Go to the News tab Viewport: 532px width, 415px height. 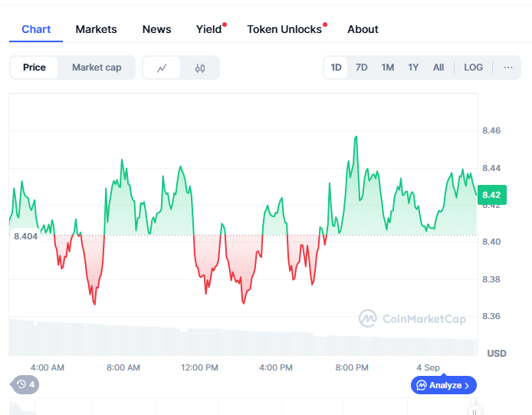coord(156,29)
